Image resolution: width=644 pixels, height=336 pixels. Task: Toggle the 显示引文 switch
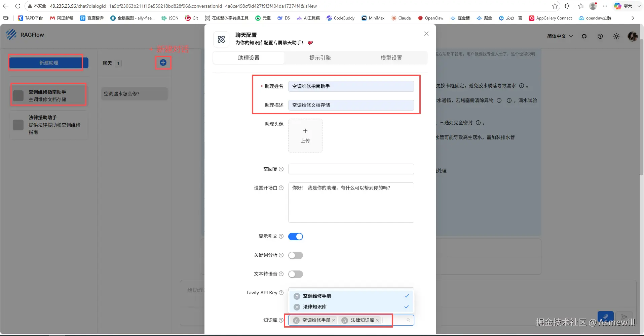296,237
